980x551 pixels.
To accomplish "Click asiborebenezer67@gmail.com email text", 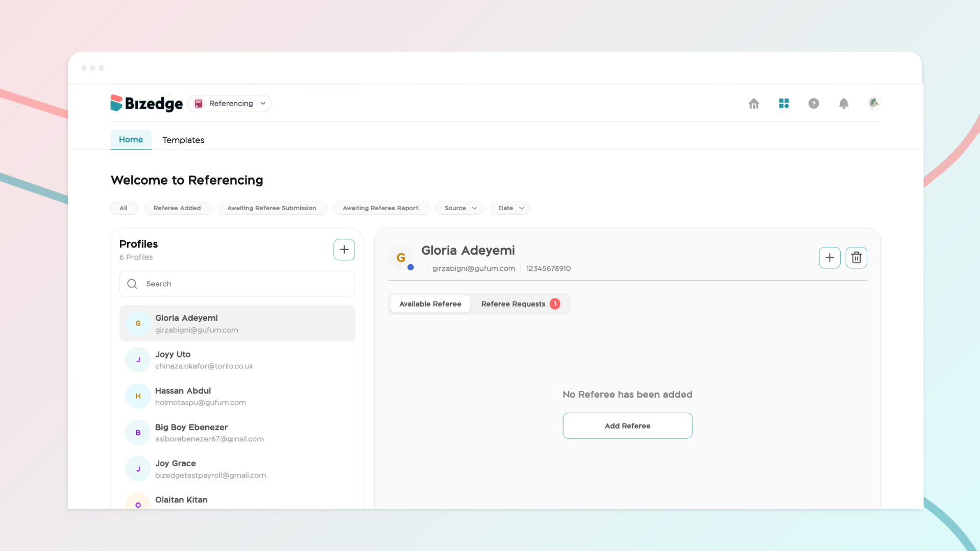I will pos(209,439).
